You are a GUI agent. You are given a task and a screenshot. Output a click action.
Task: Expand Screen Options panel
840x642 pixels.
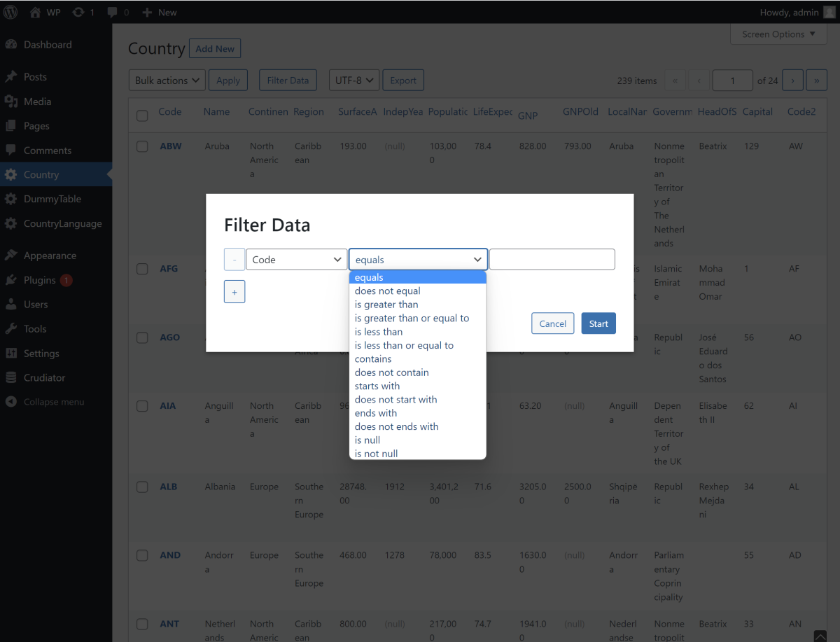778,34
